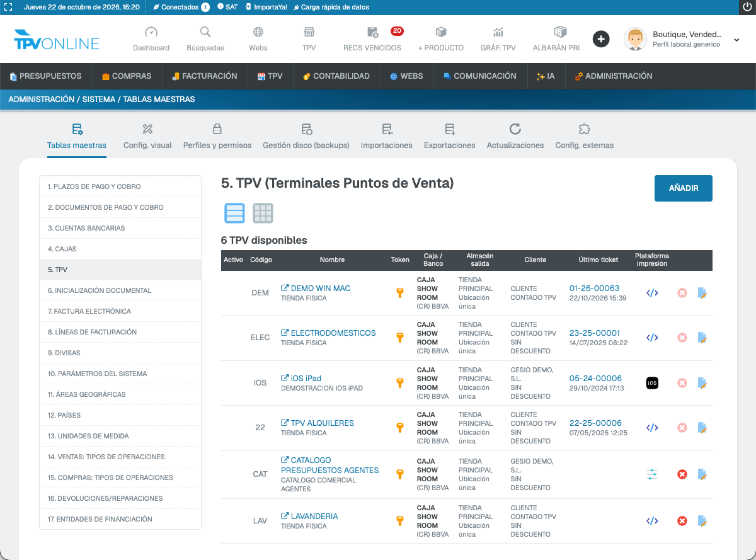This screenshot has width=756, height=560.
Task: Click print platform code icon for ELECTRODOMESTICOS
Action: pos(652,338)
